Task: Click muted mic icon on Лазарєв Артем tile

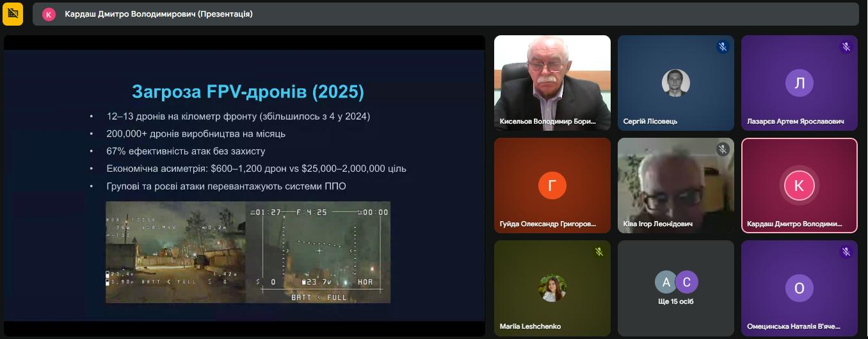Action: (846, 47)
